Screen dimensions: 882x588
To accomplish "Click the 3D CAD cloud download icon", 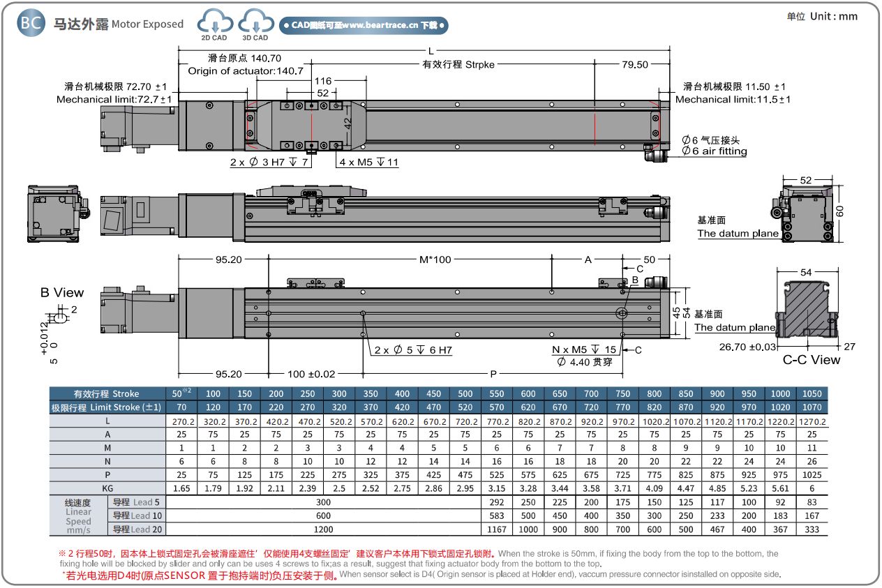I will coord(255,24).
